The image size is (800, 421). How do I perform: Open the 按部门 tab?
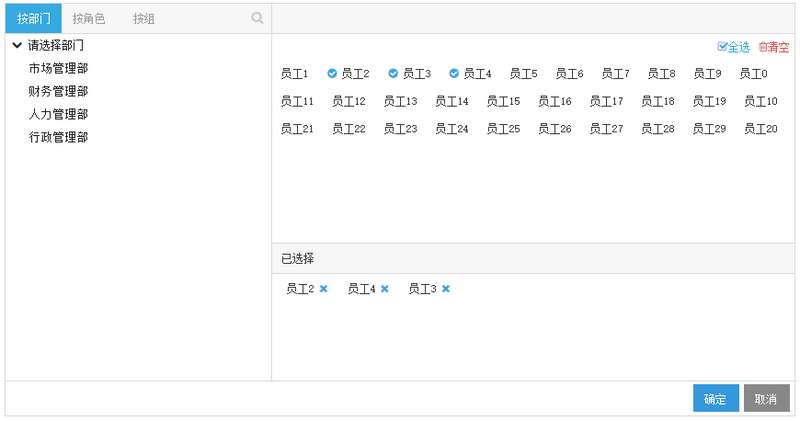(x=33, y=19)
